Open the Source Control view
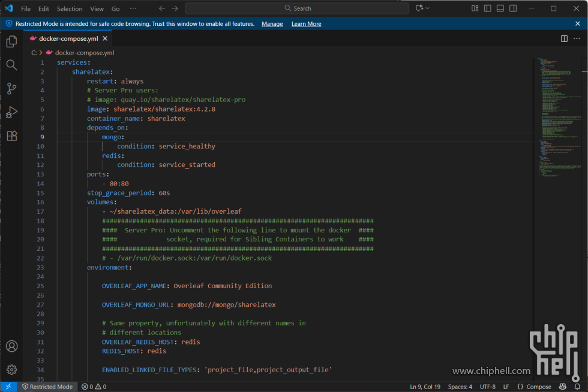Image resolution: width=588 pixels, height=392 pixels. [x=11, y=88]
